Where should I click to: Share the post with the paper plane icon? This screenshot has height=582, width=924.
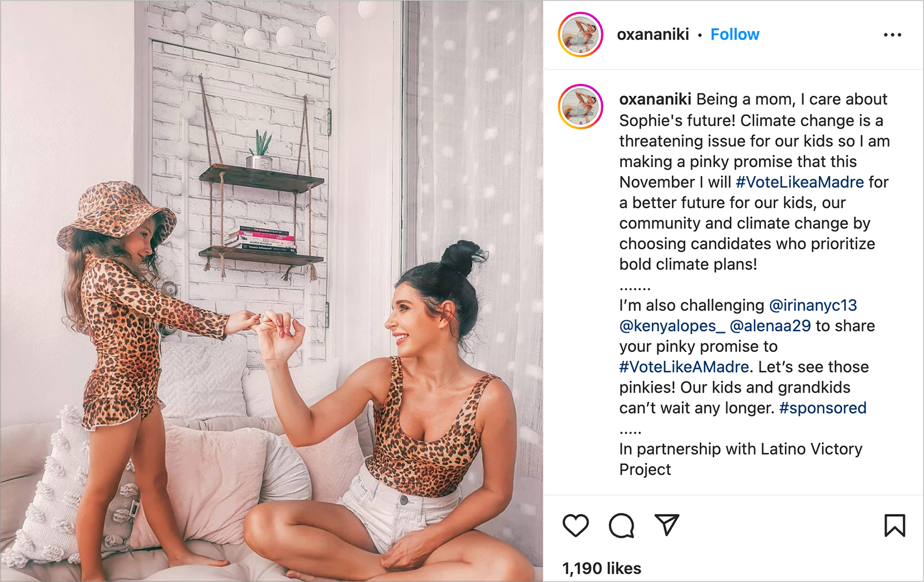coord(667,525)
